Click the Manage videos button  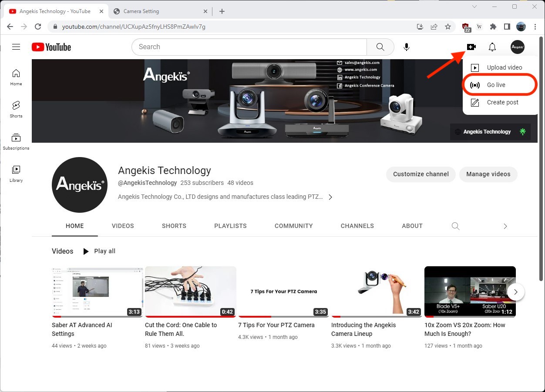(488, 174)
